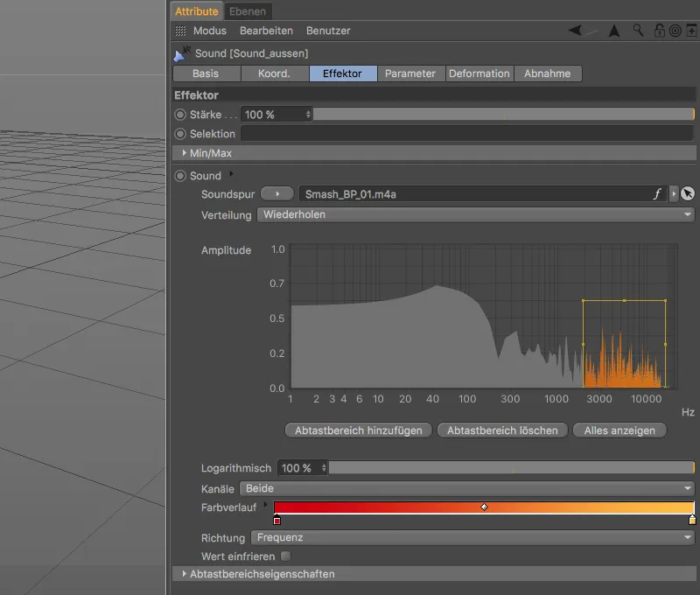Screen dimensions: 700x595
Task: Open the Bearbeiten menu
Action: (267, 31)
